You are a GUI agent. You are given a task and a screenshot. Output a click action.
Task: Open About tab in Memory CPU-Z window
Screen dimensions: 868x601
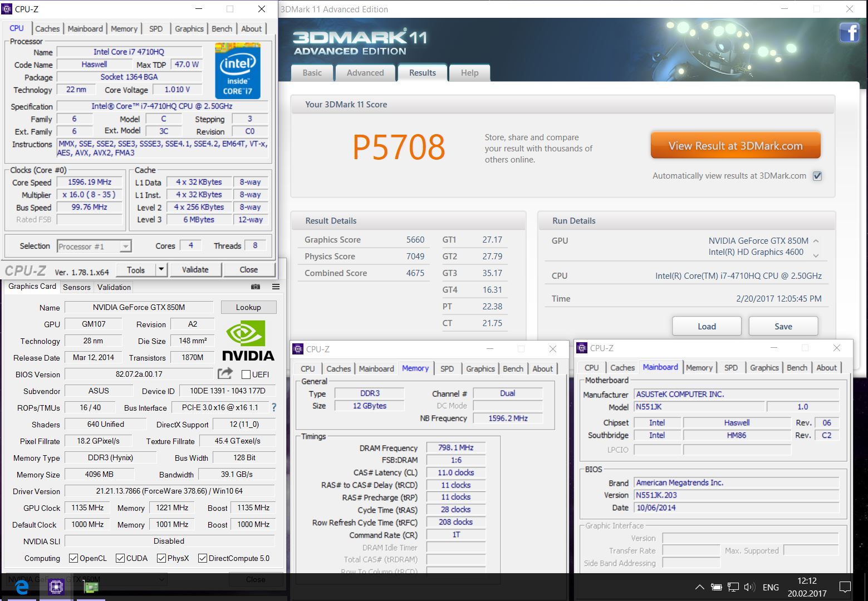[542, 368]
